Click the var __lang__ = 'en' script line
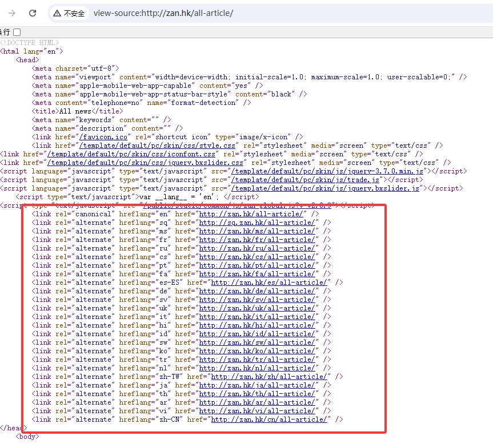493x448 pixels. [x=138, y=197]
